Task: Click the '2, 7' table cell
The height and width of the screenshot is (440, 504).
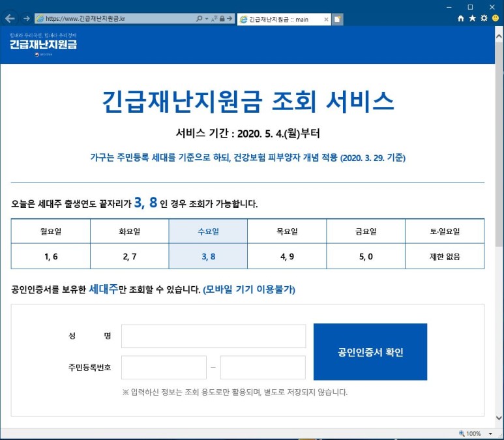Action: tap(130, 256)
